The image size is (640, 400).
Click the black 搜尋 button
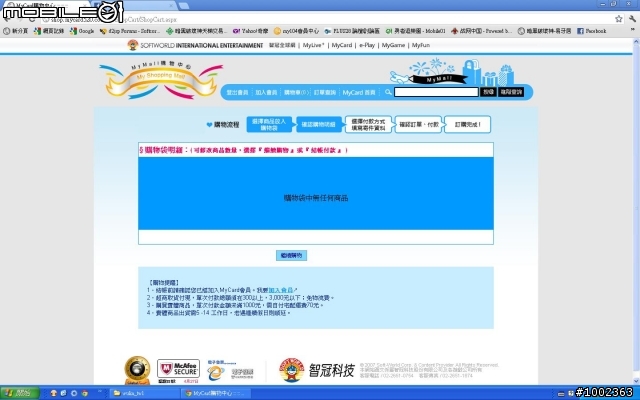pyautogui.click(x=488, y=92)
